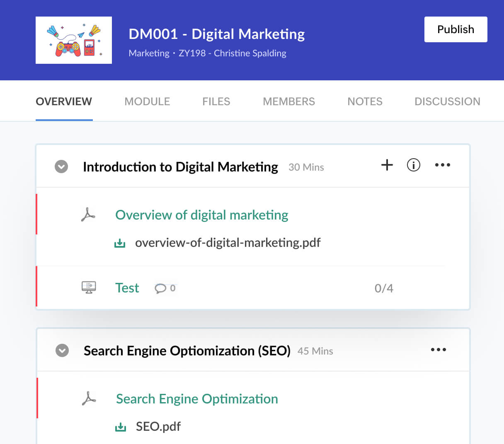Open the Overview of digital marketing lesson

pos(201,215)
